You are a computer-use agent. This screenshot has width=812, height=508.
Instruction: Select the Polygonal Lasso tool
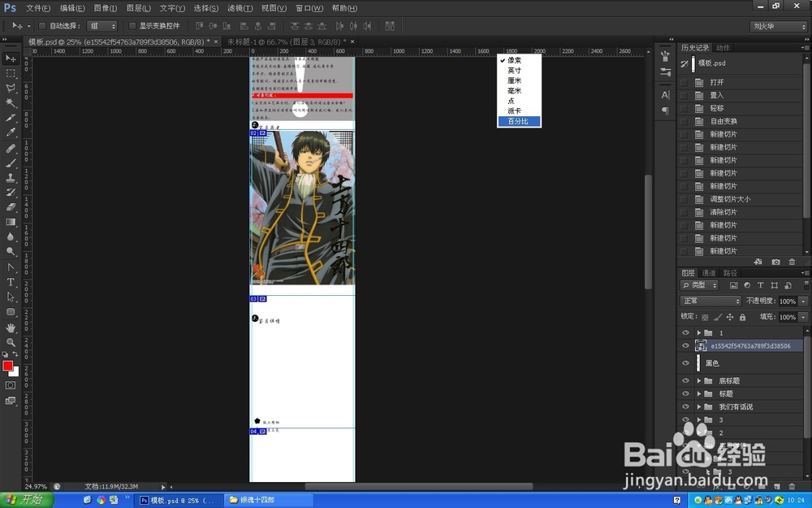pyautogui.click(x=11, y=88)
